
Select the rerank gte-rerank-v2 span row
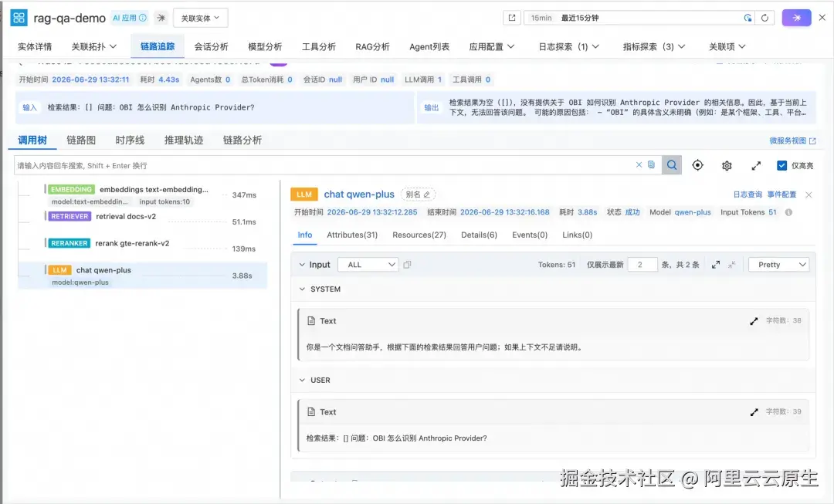pos(143,249)
